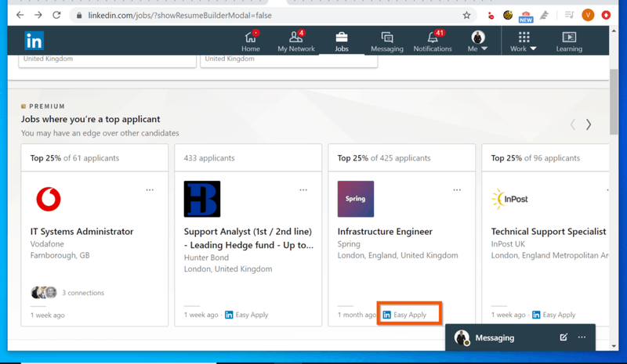Go forward in browser history

[38, 15]
